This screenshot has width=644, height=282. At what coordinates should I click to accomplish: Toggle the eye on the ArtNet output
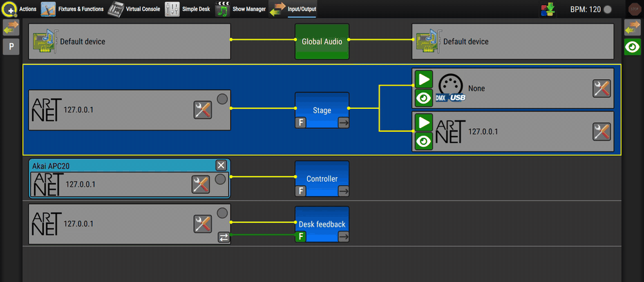[424, 141]
